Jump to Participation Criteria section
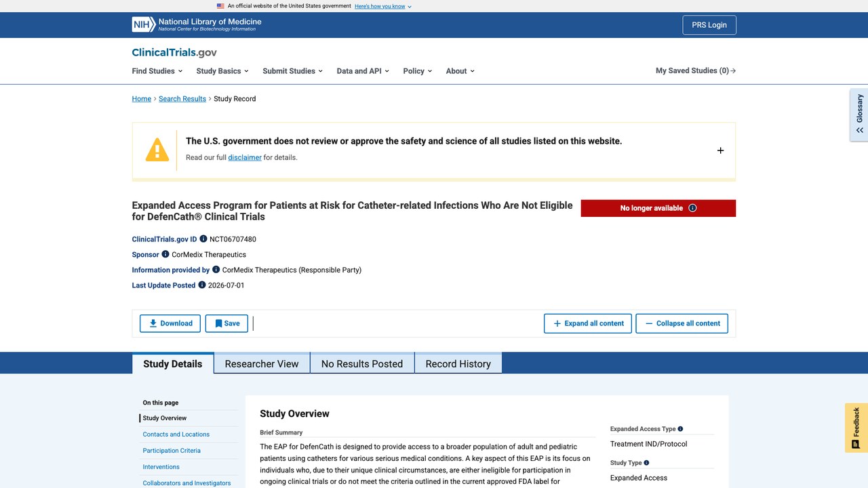 (172, 451)
